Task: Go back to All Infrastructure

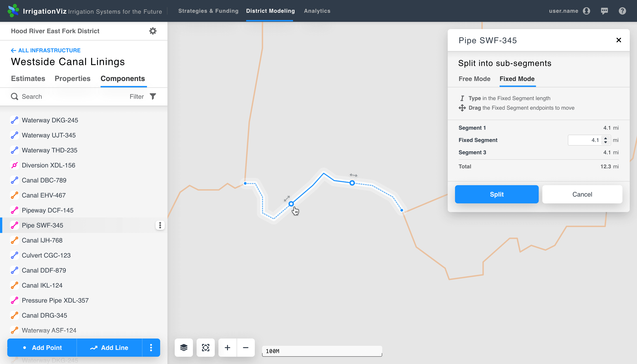Action: (46, 51)
